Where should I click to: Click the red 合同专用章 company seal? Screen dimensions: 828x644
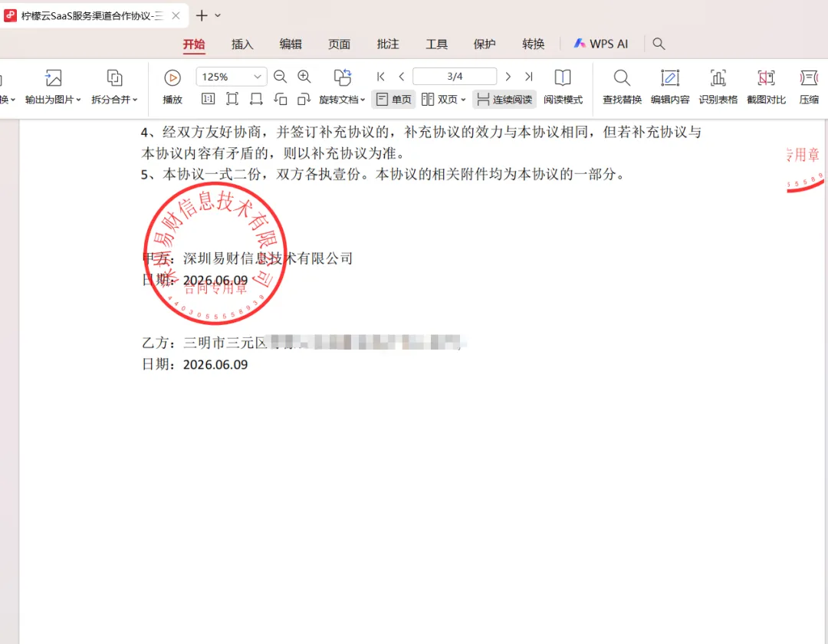tap(215, 253)
